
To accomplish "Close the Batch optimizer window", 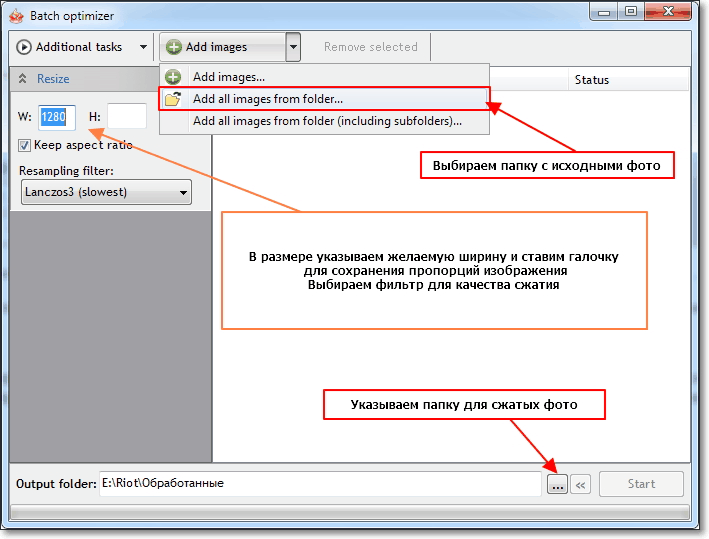I will 668,11.
